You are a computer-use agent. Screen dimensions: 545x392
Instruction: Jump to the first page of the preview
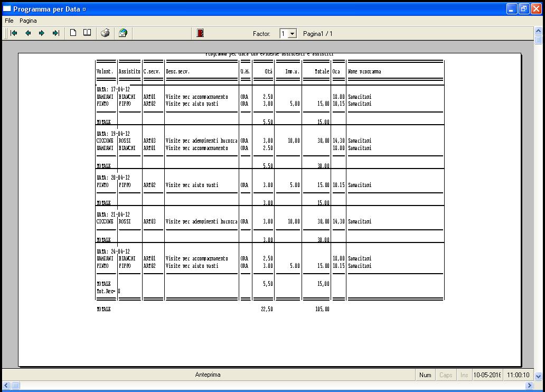tap(14, 33)
